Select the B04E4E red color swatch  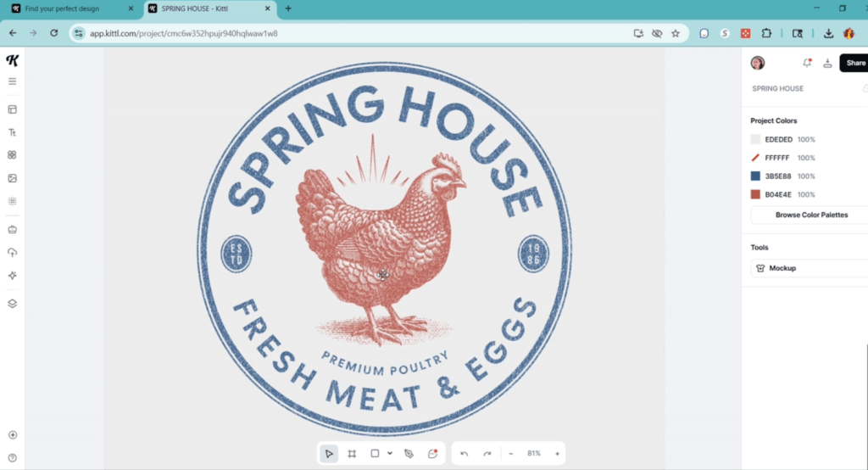755,194
